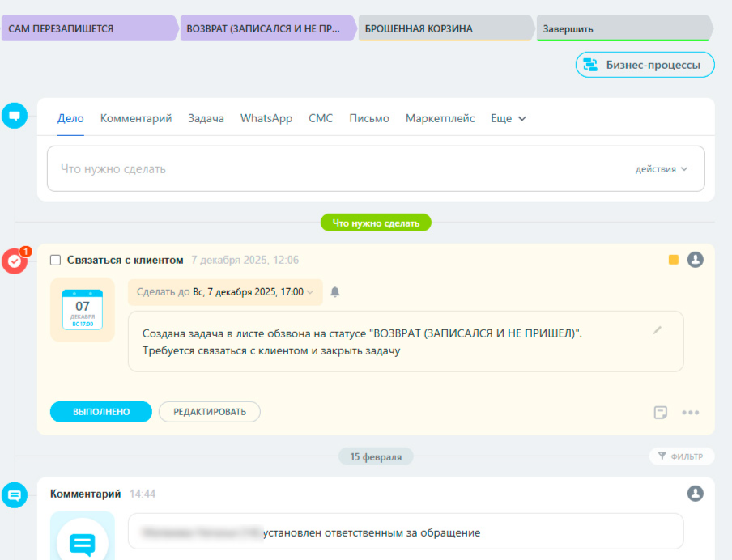
Task: Click the '7 декабря 2025, 12:06' timestamp
Action: 245,260
